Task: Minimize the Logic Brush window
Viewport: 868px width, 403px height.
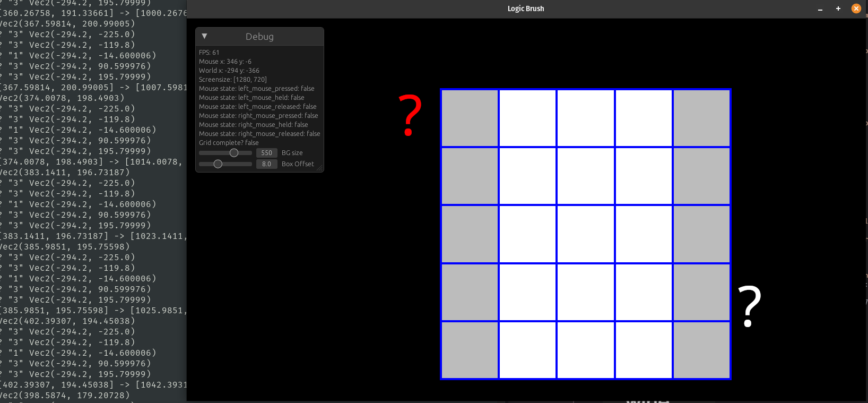Action: [820, 9]
